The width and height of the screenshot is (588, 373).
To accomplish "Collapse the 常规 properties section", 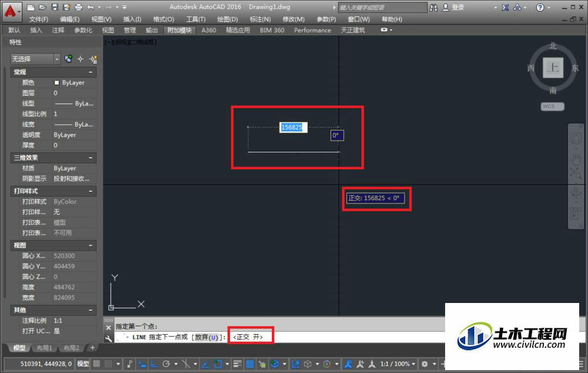I will click(91, 72).
